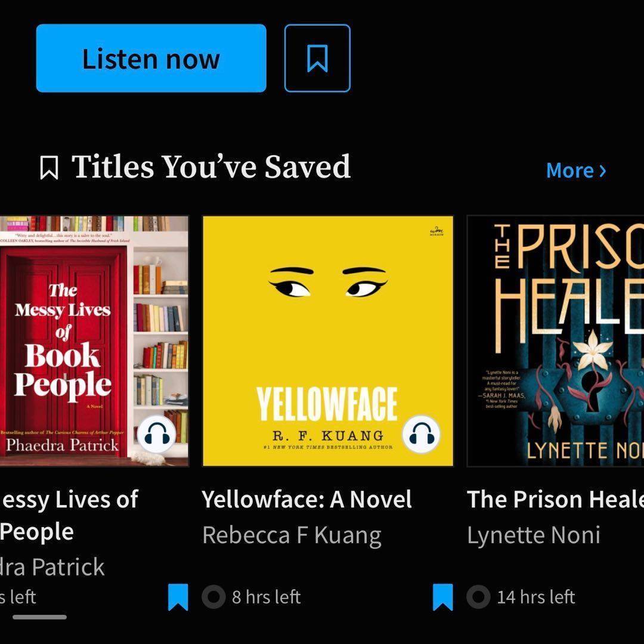644x644 pixels.
Task: Save title with bookmark button beside Listen now
Action: click(317, 58)
